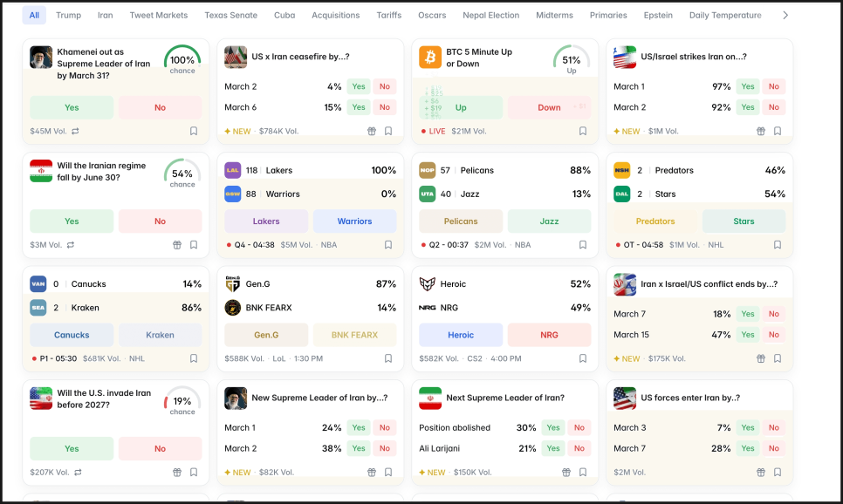The height and width of the screenshot is (504, 843).
Task: Expand more categories with the right chevron
Action: 785,15
